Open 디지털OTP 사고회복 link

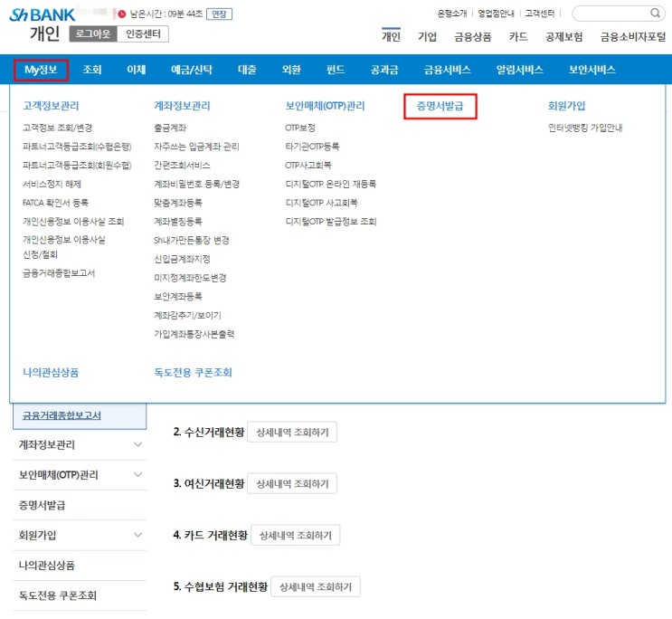pos(321,203)
